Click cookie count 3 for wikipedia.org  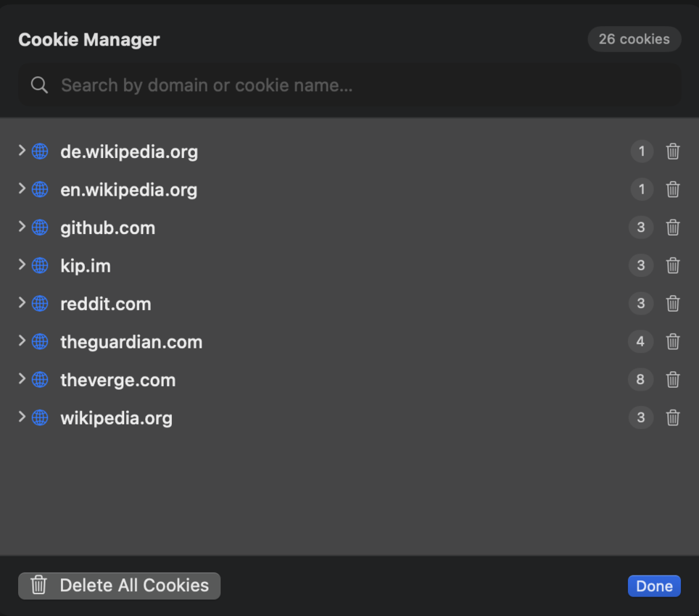coord(641,418)
